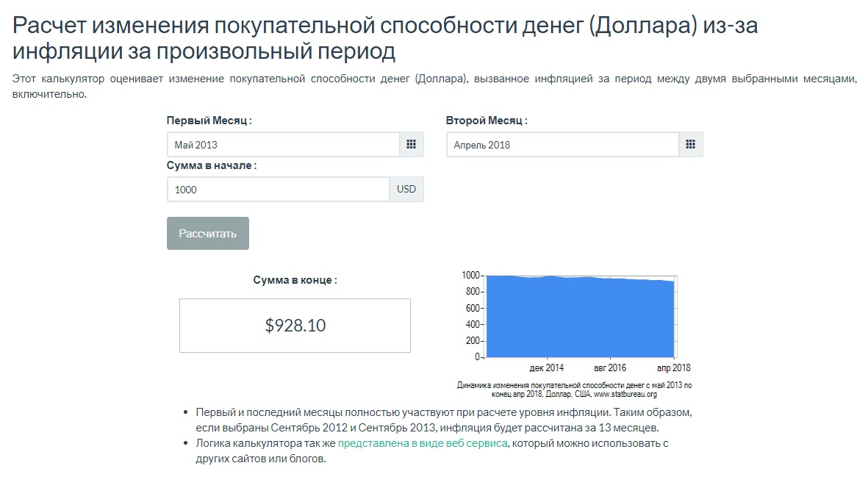The width and height of the screenshot is (868, 477).
Task: Click the 'Сумма в начале :' label
Action: pyautogui.click(x=212, y=165)
